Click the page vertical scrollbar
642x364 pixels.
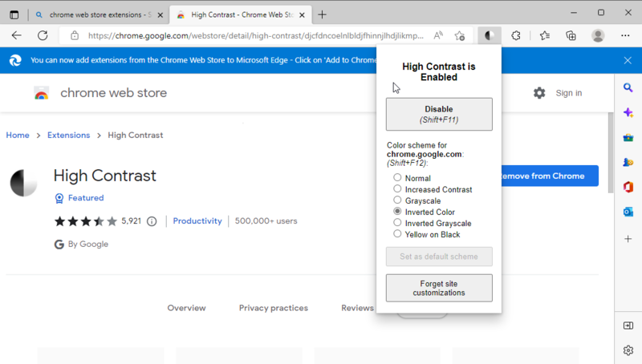click(x=611, y=152)
